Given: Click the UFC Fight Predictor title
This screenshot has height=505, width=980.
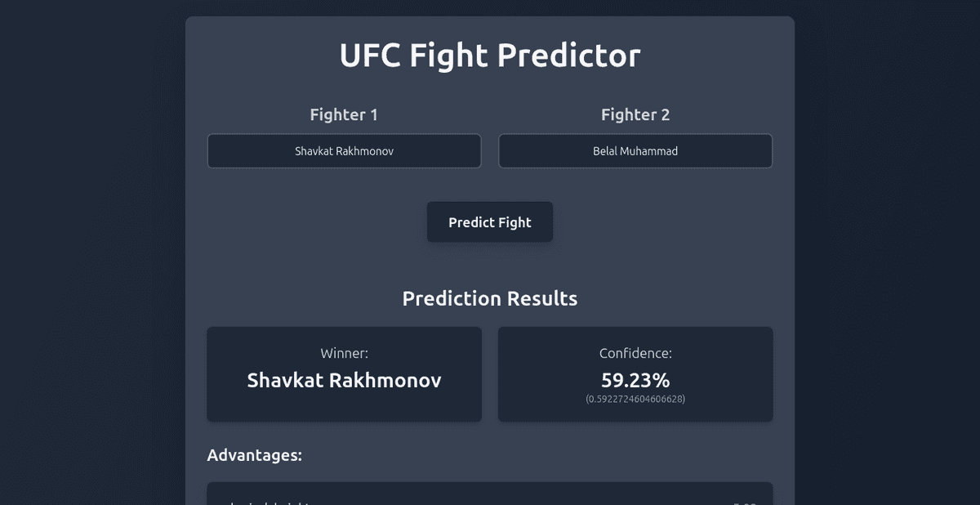Looking at the screenshot, I should 489,55.
